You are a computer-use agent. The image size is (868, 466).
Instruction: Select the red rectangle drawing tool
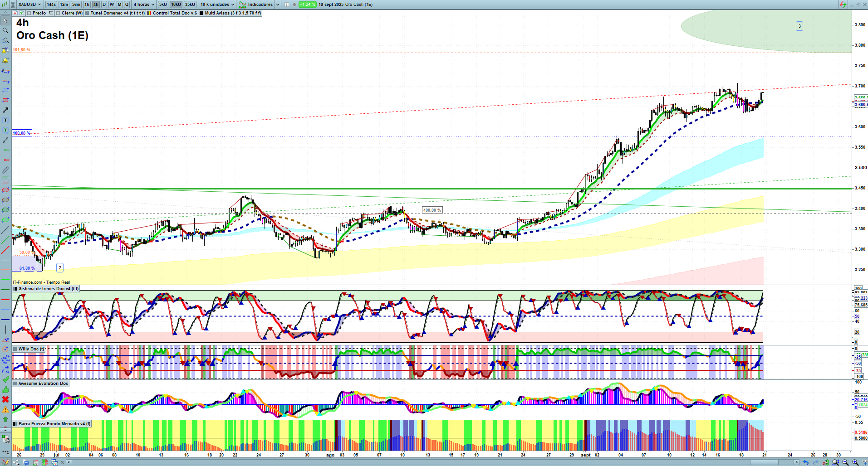tap(5, 100)
